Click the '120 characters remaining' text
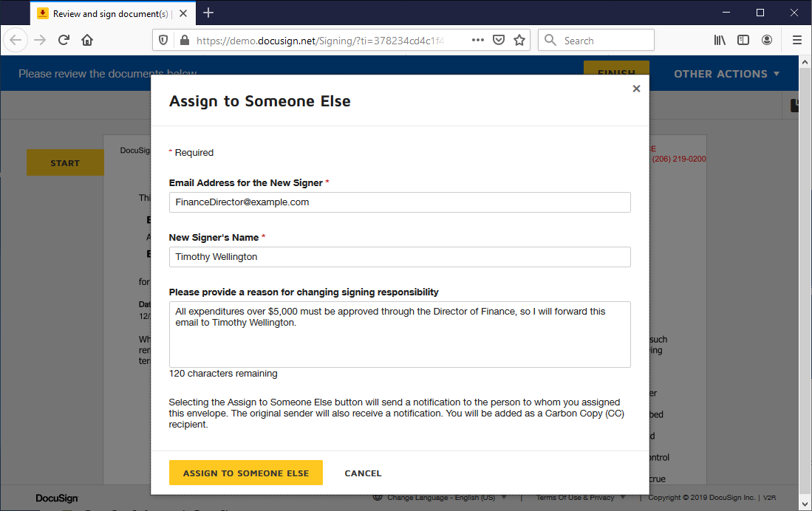The height and width of the screenshot is (511, 812). click(x=223, y=374)
